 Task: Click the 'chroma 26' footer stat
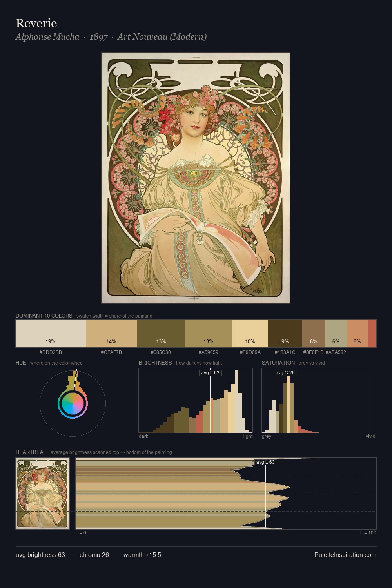pos(94,555)
